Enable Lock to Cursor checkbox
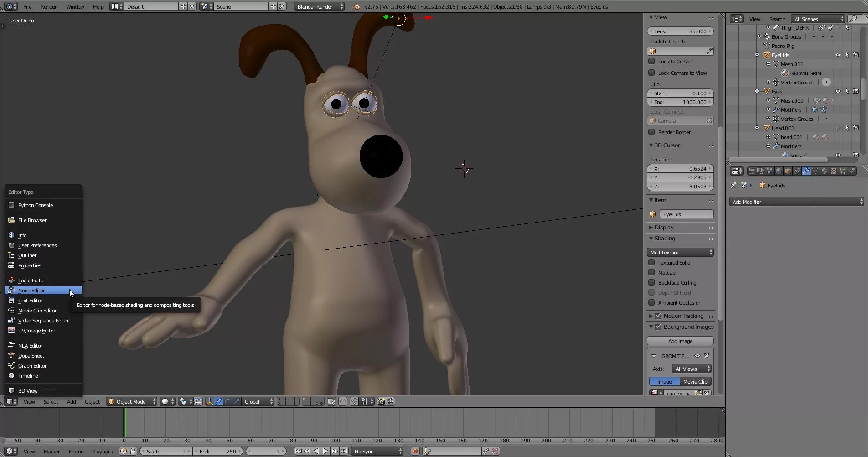 tap(651, 61)
